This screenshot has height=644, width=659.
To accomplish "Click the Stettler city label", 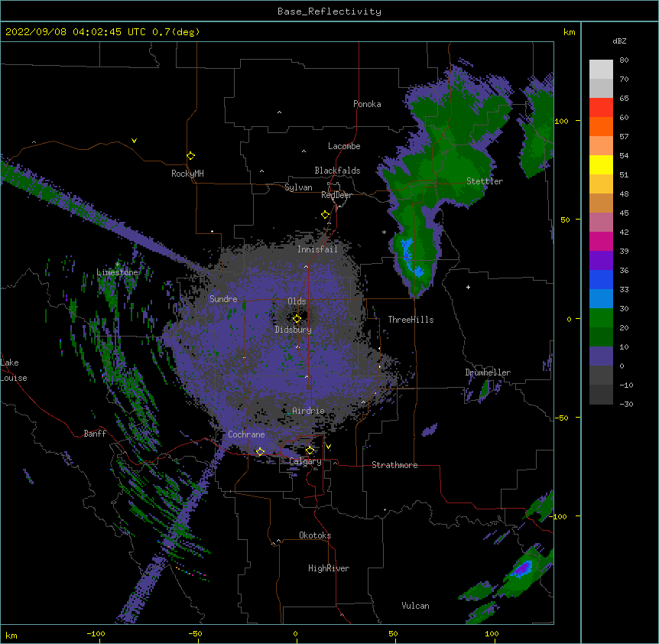I will (485, 181).
